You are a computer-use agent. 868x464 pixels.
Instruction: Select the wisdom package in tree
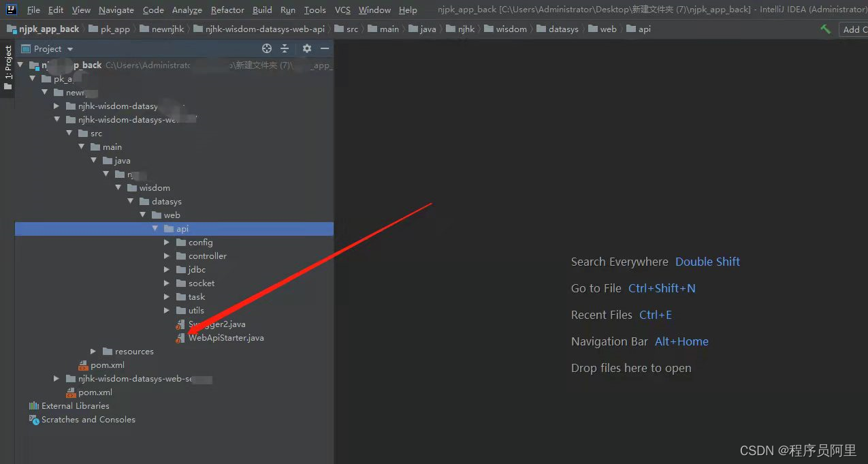pyautogui.click(x=155, y=188)
